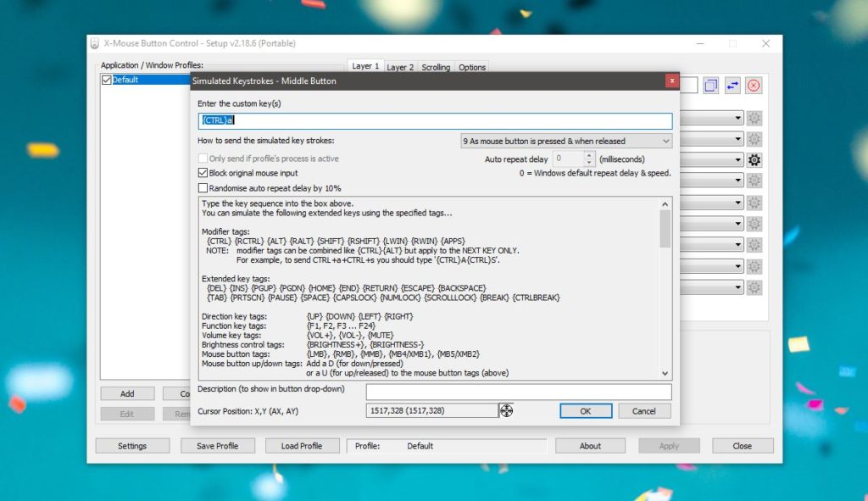Click the Description text input field
Viewport: 868px width, 501px height.
click(x=518, y=392)
